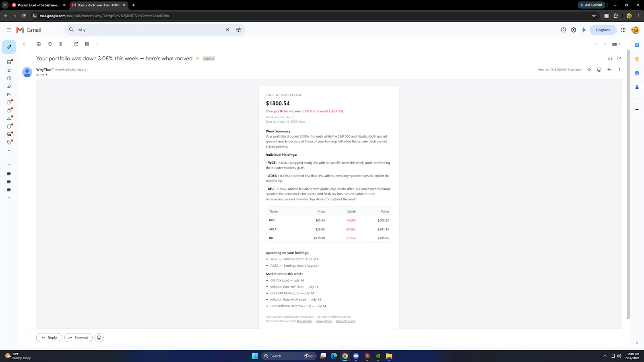Click the emoji button beside Forward
The image size is (644, 362).
coord(99,337)
